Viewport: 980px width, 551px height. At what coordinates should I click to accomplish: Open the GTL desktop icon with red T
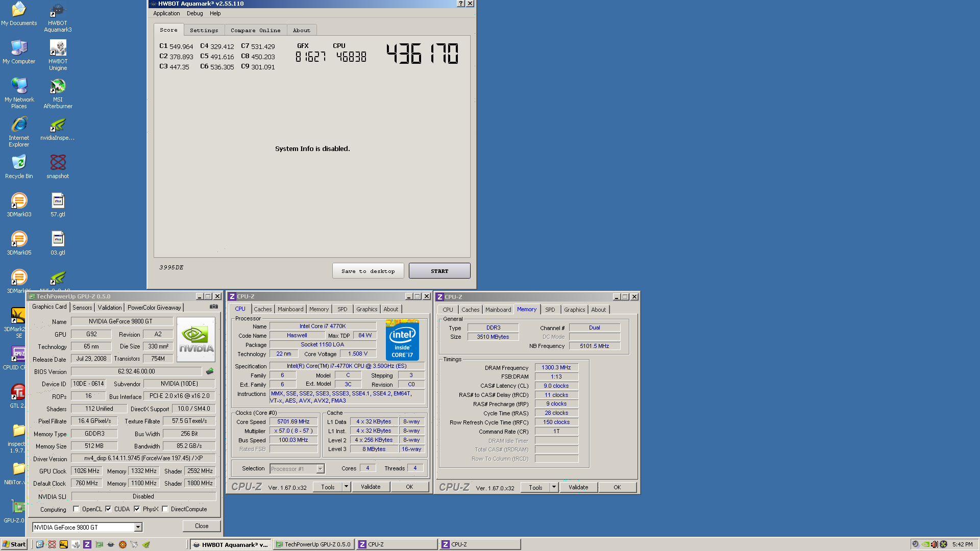pyautogui.click(x=18, y=396)
